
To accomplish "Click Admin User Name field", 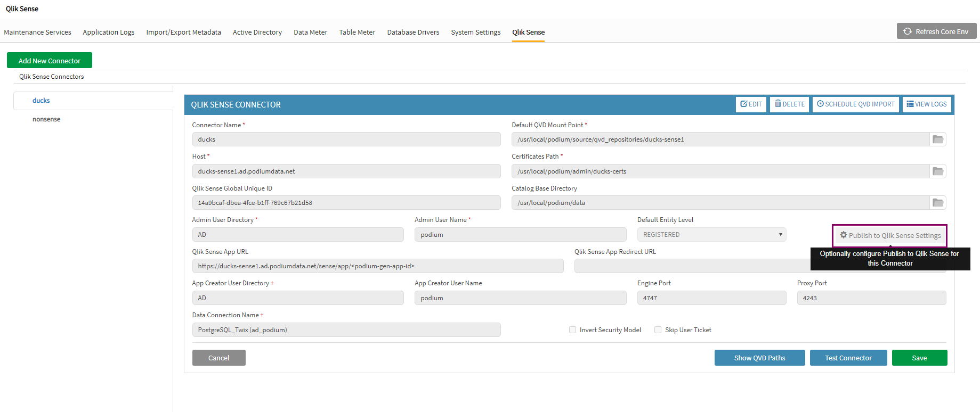I will [521, 235].
